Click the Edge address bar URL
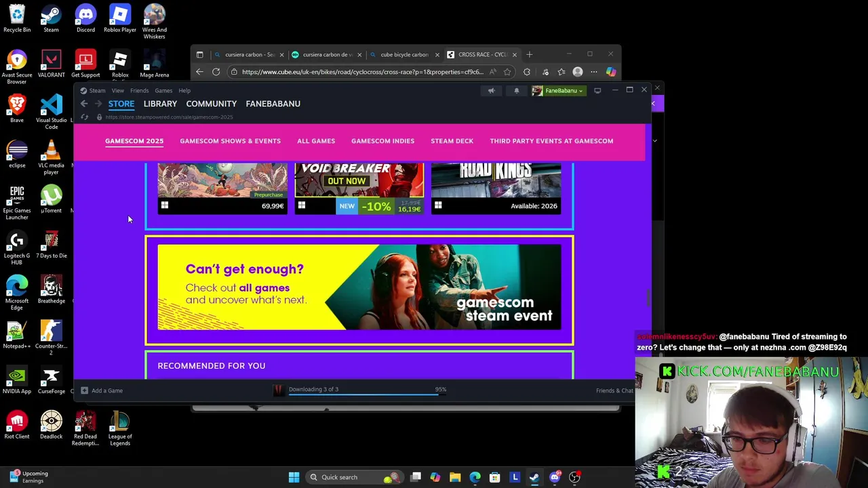Screen dimensions: 868x488 362,72
